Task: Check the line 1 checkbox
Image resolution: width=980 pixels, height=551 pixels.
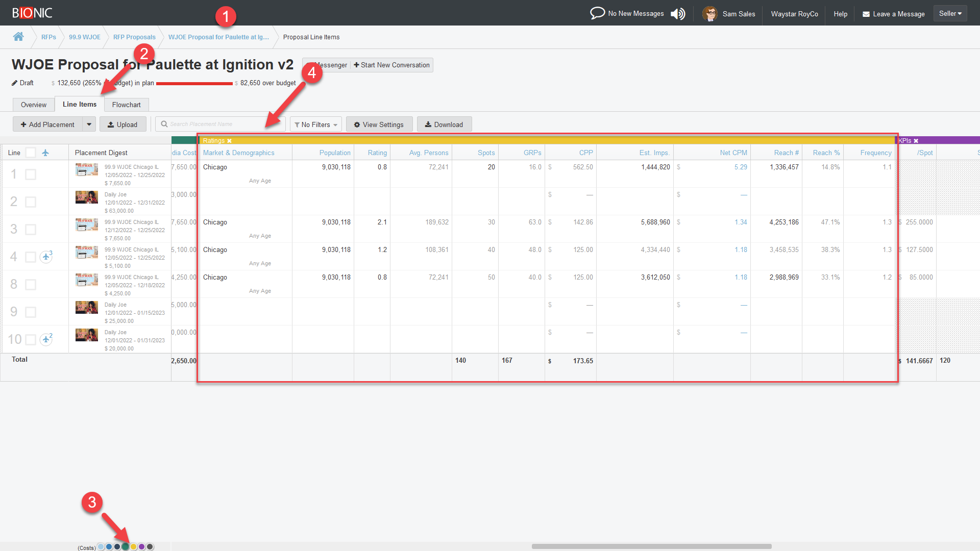Action: point(31,174)
